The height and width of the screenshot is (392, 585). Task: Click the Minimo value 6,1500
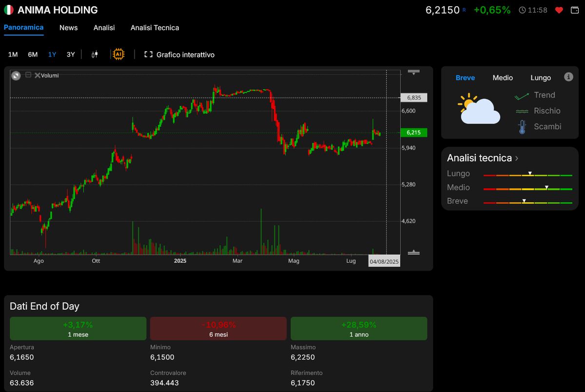coord(162,357)
